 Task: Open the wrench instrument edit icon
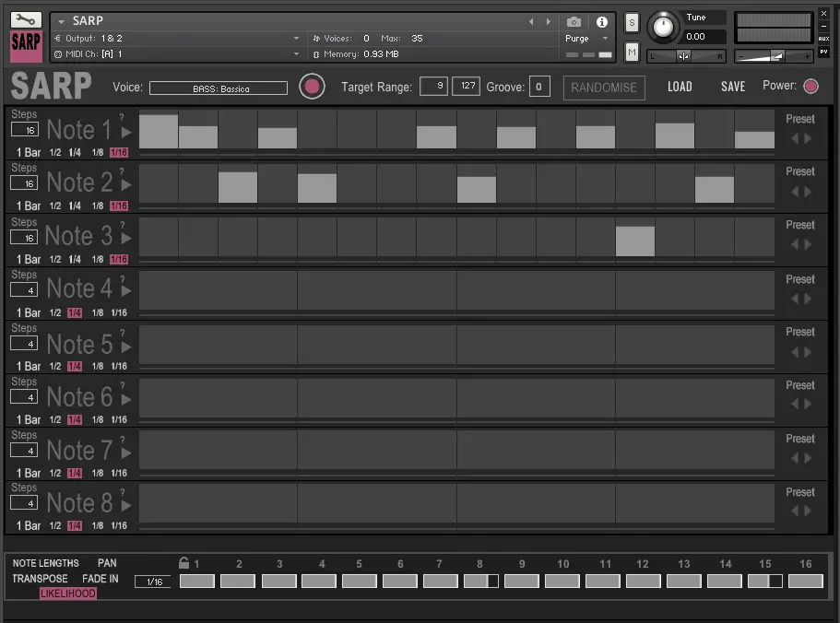pos(26,20)
